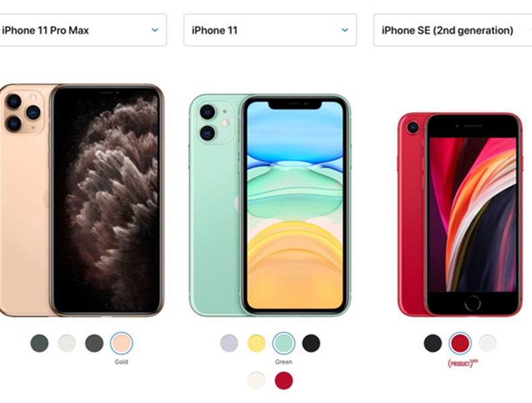Select Yellow color for iPhone 11
The image size is (532, 403).
coord(257,343)
